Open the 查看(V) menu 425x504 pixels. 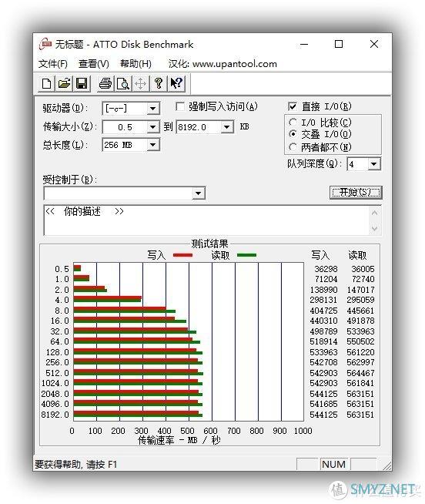(x=94, y=64)
